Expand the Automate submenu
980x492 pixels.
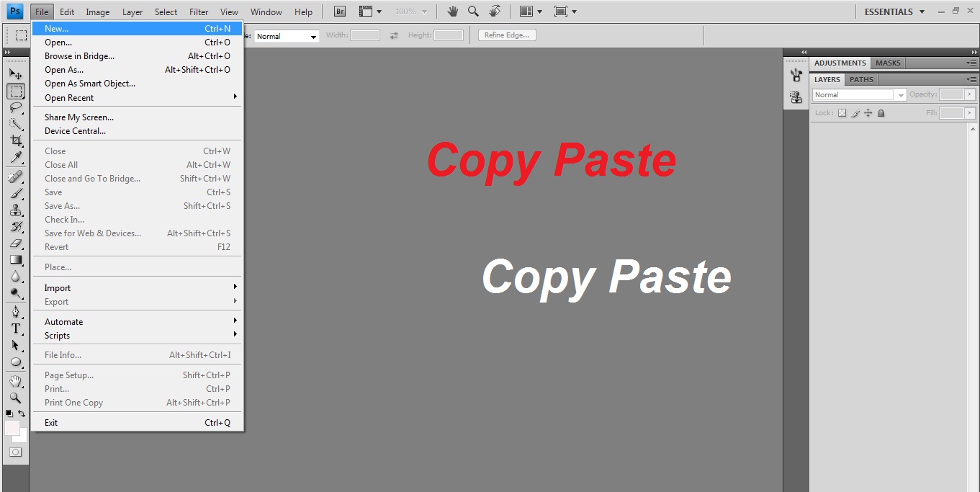(137, 322)
